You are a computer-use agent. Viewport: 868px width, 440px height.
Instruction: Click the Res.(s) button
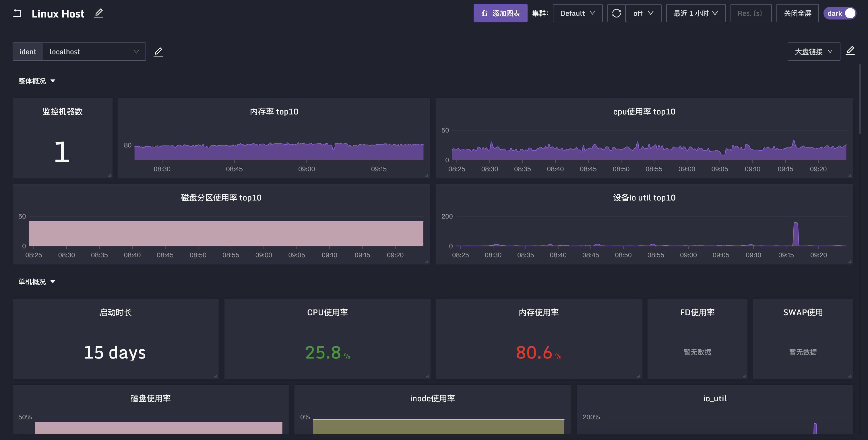pyautogui.click(x=751, y=13)
